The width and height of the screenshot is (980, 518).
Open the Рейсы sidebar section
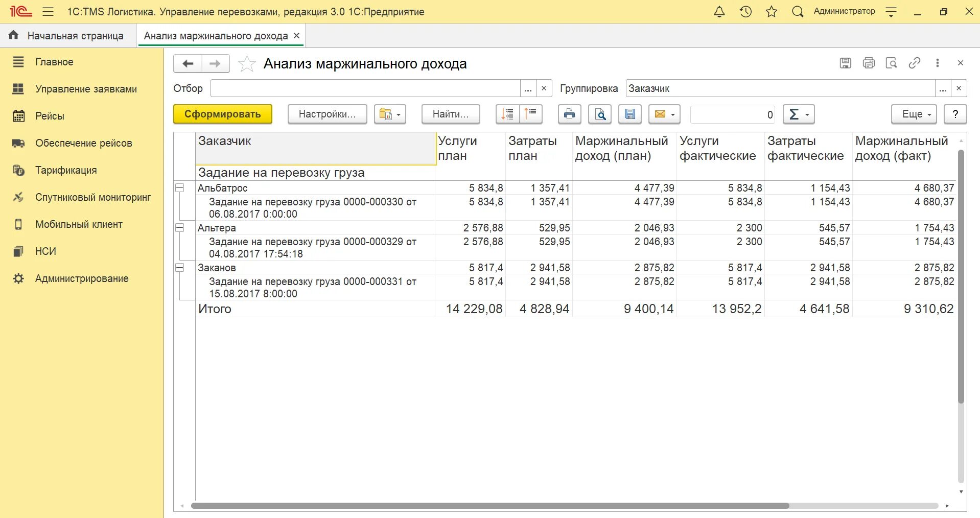(x=50, y=116)
